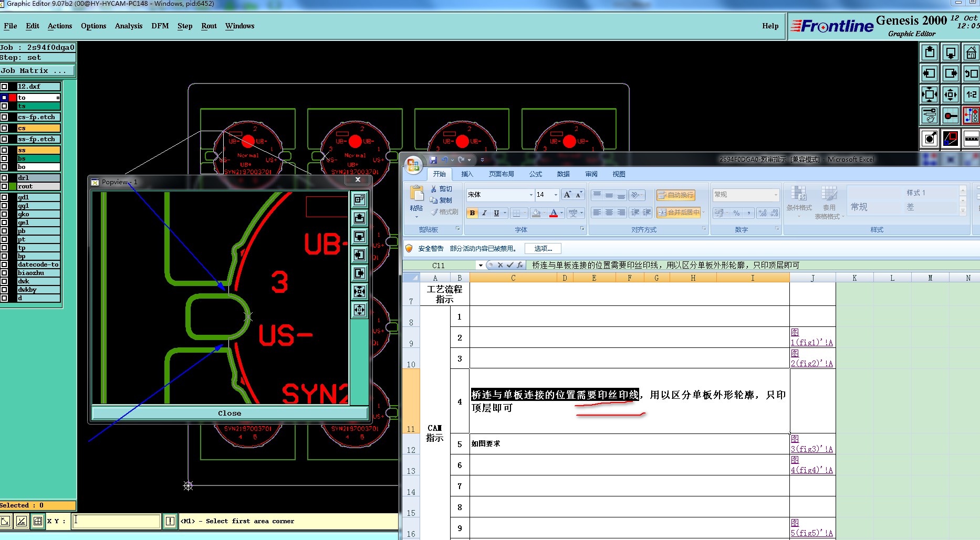Open the font name dropdown showing 宋体
Image resolution: width=980 pixels, height=540 pixels.
pos(530,195)
